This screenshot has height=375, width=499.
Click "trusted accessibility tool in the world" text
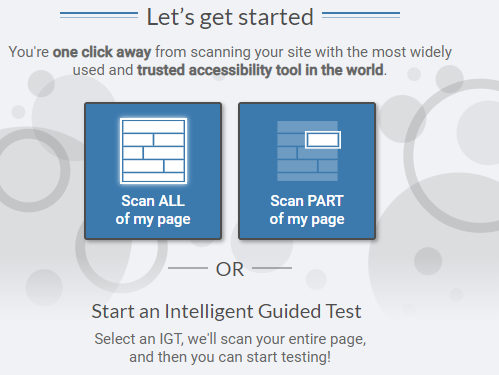click(260, 70)
